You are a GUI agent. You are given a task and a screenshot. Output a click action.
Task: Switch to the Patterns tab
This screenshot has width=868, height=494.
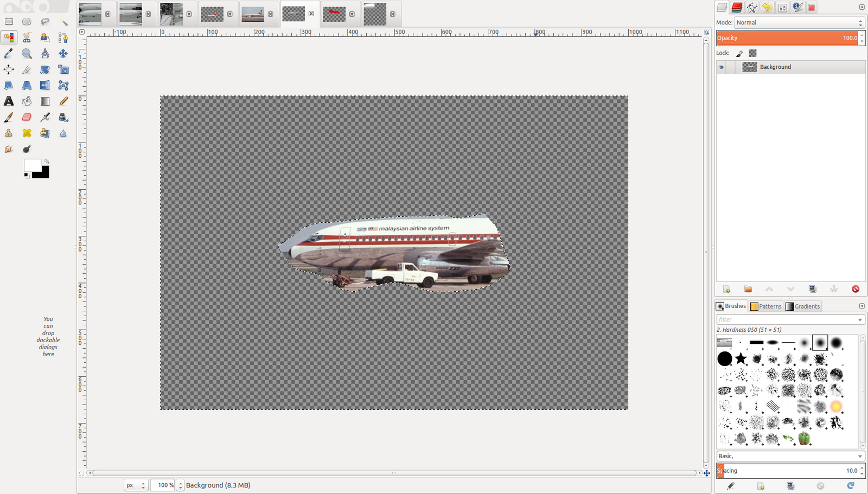coord(766,306)
